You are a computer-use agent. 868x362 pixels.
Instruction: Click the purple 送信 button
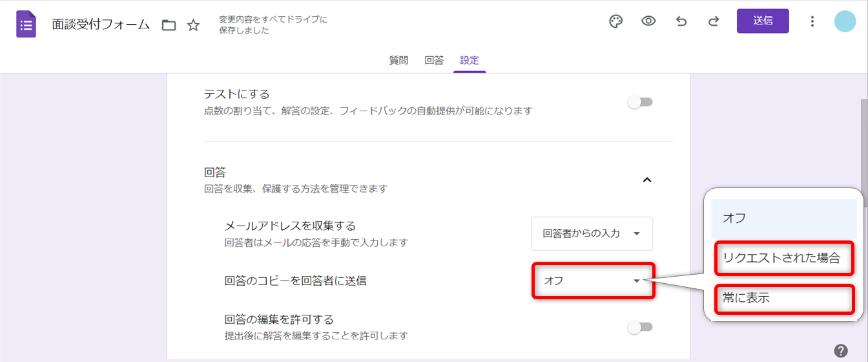pos(763,21)
